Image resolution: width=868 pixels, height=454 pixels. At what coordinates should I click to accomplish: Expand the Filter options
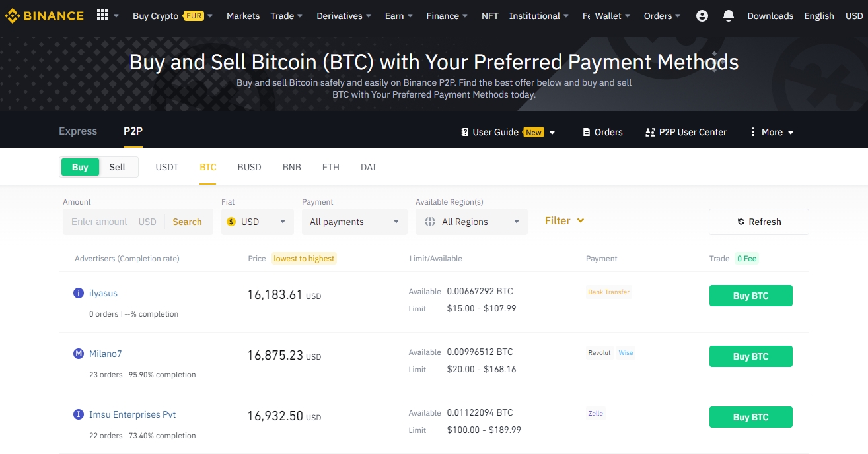pyautogui.click(x=563, y=220)
